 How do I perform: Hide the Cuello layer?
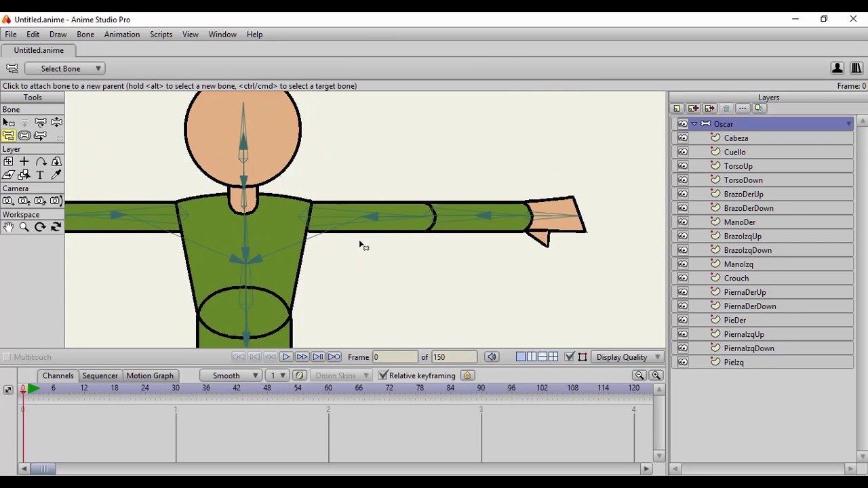[x=683, y=152]
